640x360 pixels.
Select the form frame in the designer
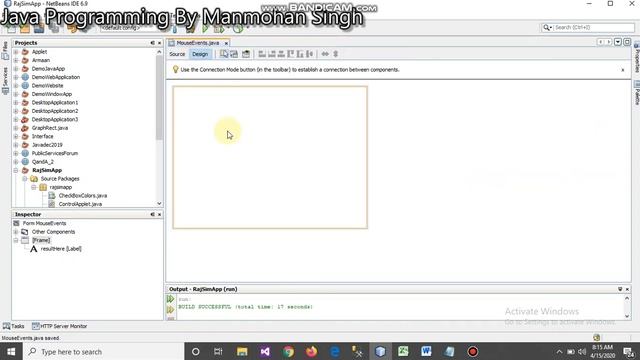point(270,157)
